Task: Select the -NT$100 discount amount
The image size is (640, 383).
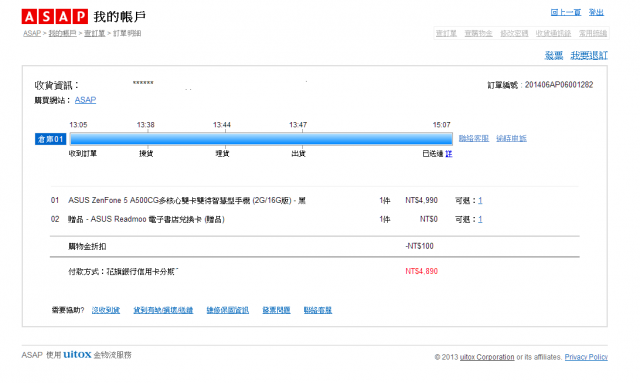Action: [419, 246]
